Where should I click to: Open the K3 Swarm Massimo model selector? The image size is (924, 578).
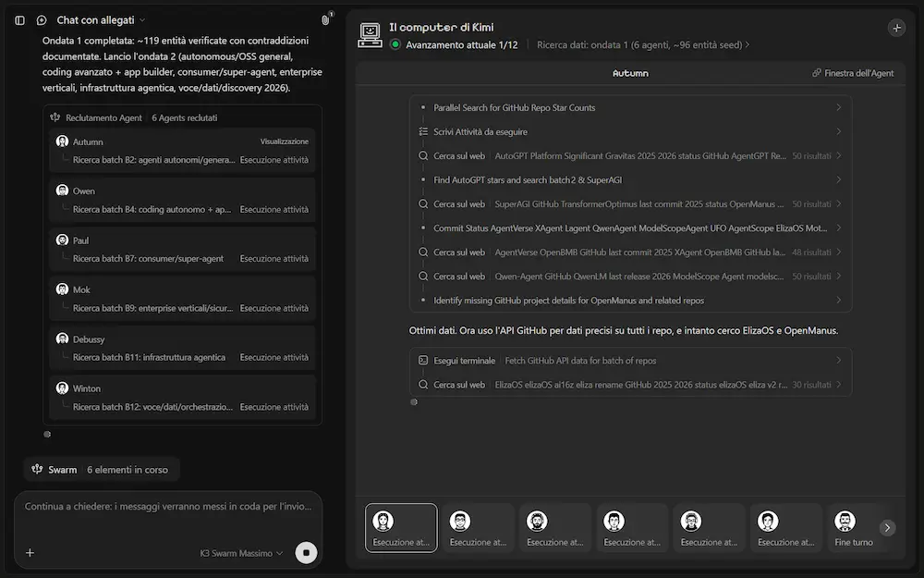241,553
